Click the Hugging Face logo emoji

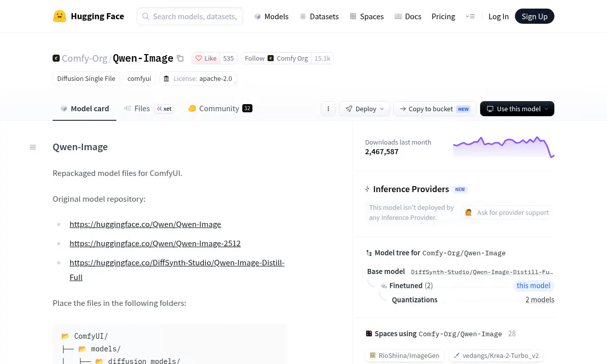click(x=60, y=16)
